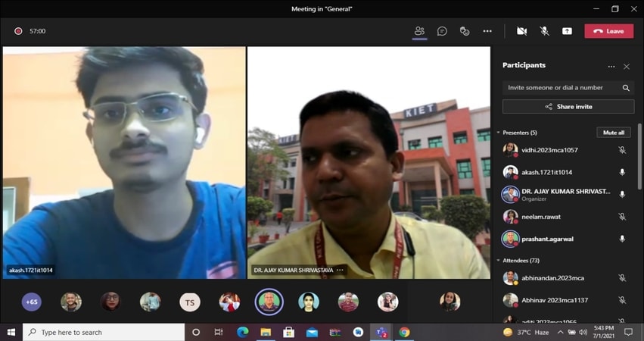Click the Share content icon
Viewport: 644px width, 341px height.
point(567,31)
